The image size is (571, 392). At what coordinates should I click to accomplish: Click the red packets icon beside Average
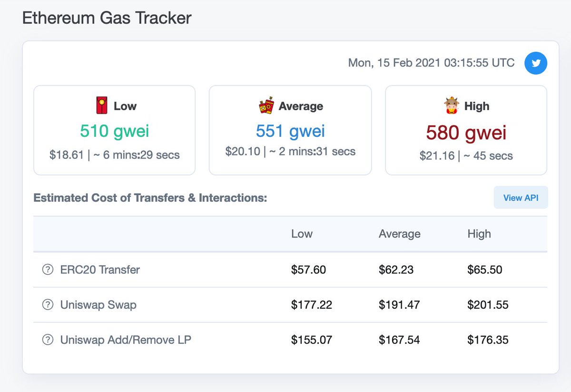[266, 106]
